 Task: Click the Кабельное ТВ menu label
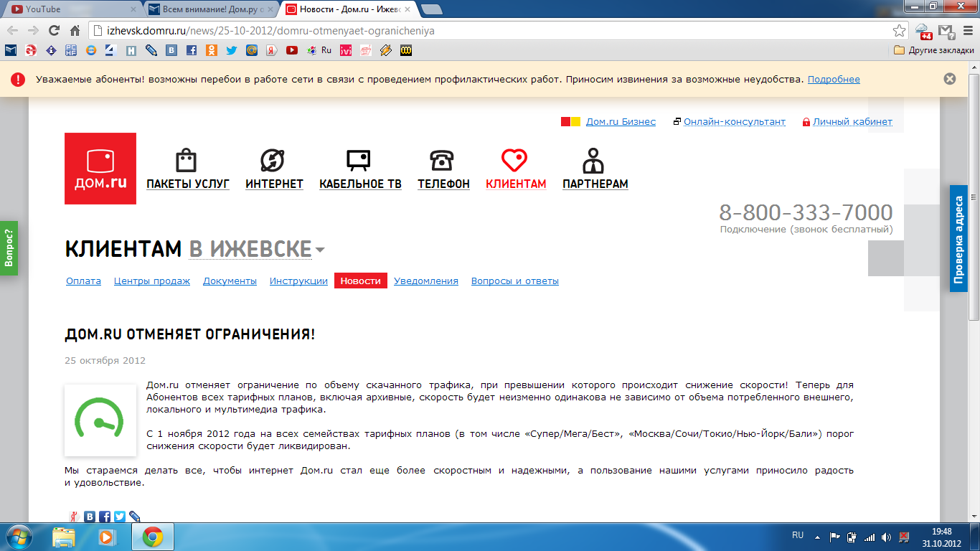tap(360, 184)
